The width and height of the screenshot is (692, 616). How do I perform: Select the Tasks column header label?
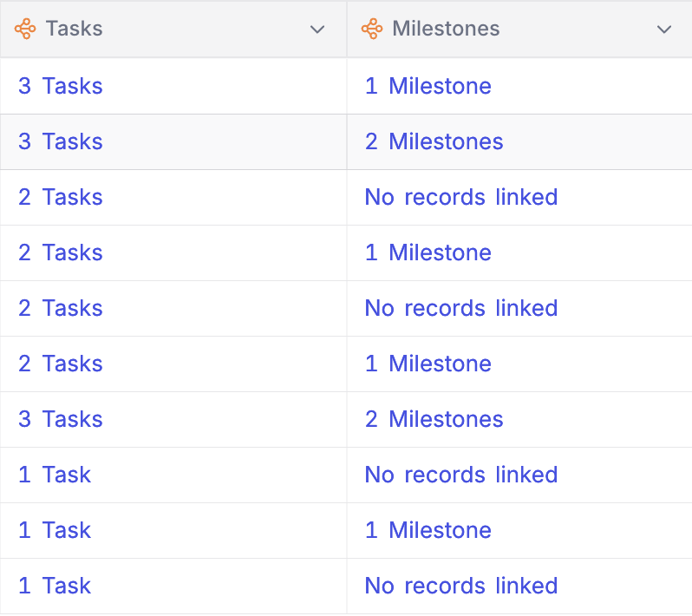[74, 29]
